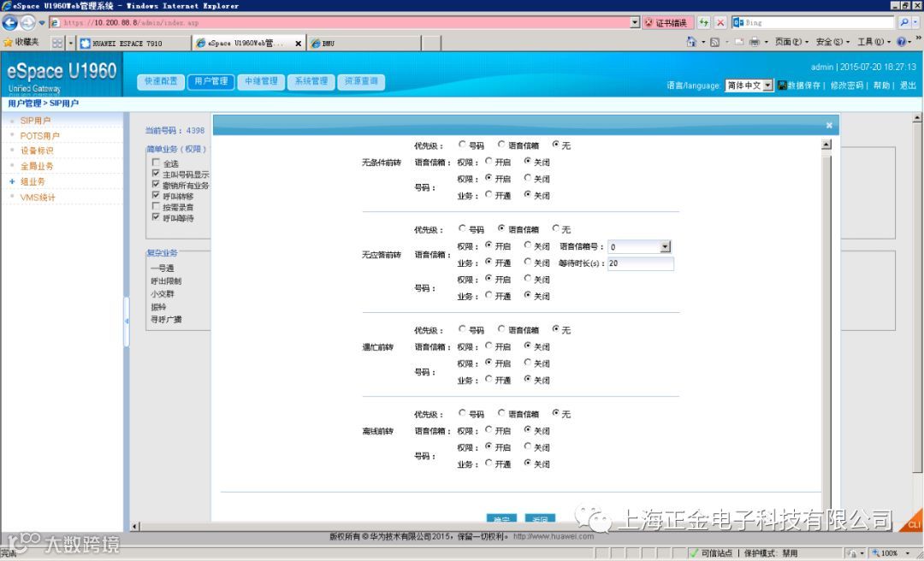Open the http://www.huawei.com link
The image size is (924, 561).
(x=554, y=536)
